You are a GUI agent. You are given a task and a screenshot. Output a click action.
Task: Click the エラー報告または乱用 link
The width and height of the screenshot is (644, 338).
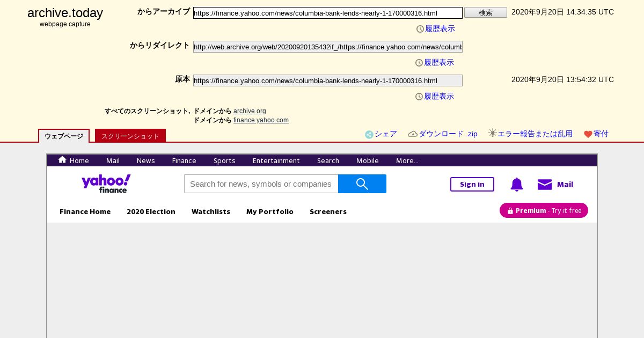[x=535, y=134]
